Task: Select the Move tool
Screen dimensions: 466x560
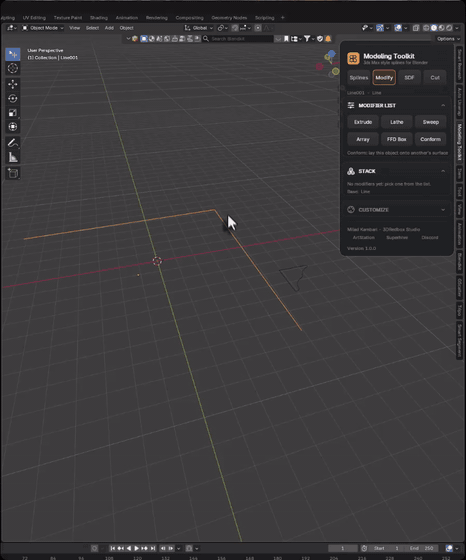Action: [13, 84]
